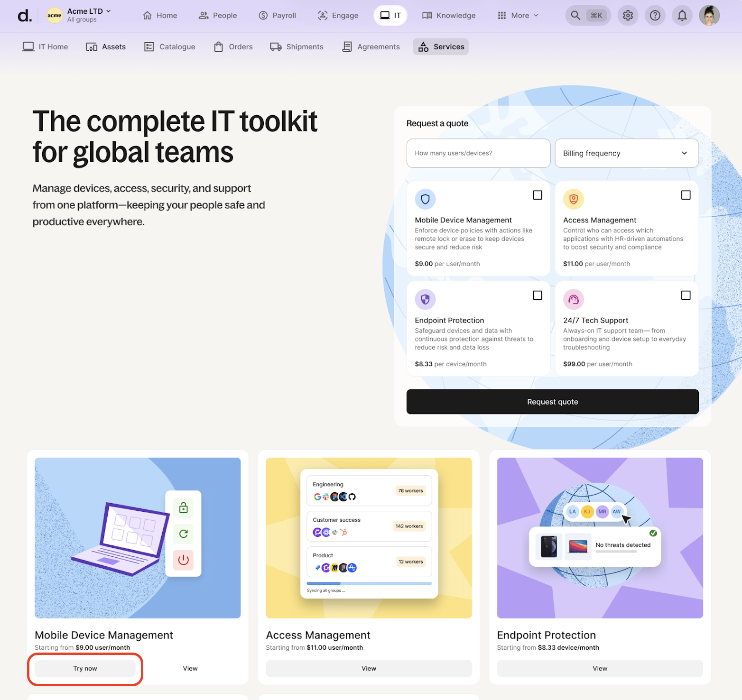Expand the Billing frequency dropdown

[x=626, y=153]
